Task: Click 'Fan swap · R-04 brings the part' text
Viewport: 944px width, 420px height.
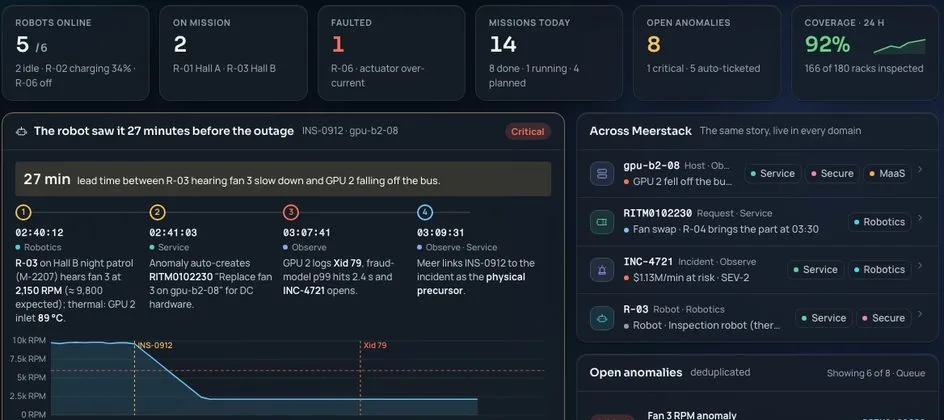Action: click(725, 229)
